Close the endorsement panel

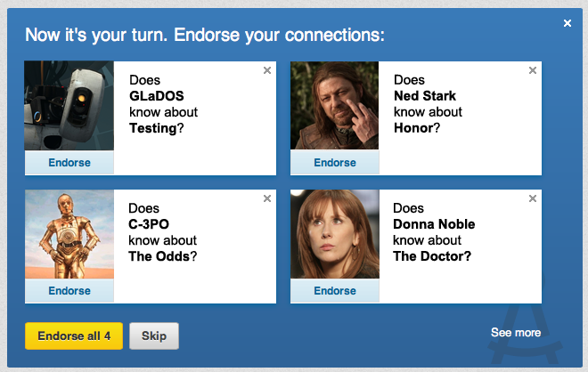pos(568,23)
